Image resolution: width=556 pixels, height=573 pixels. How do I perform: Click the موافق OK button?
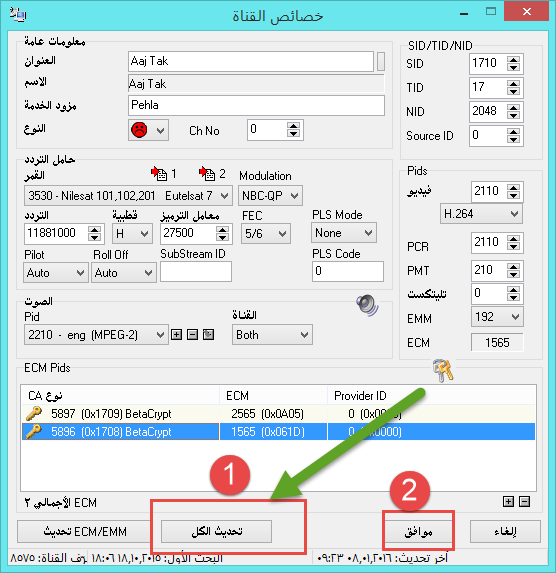coord(418,531)
